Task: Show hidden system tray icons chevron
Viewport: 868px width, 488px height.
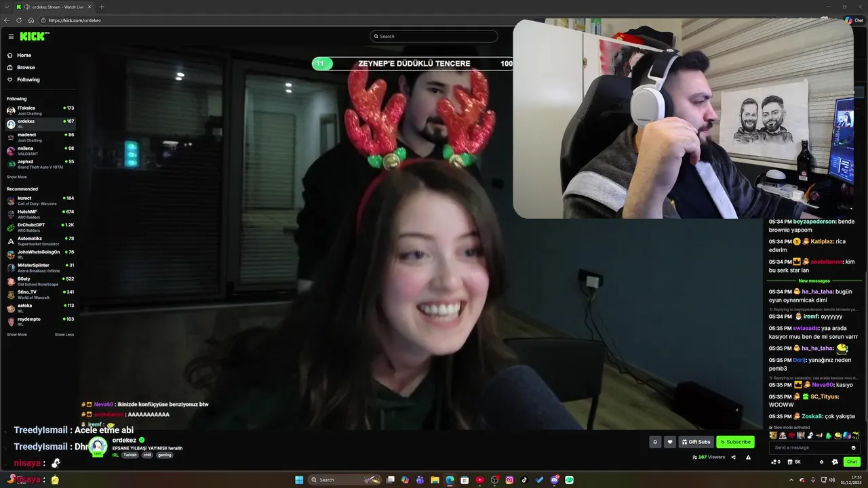Action: click(x=791, y=480)
